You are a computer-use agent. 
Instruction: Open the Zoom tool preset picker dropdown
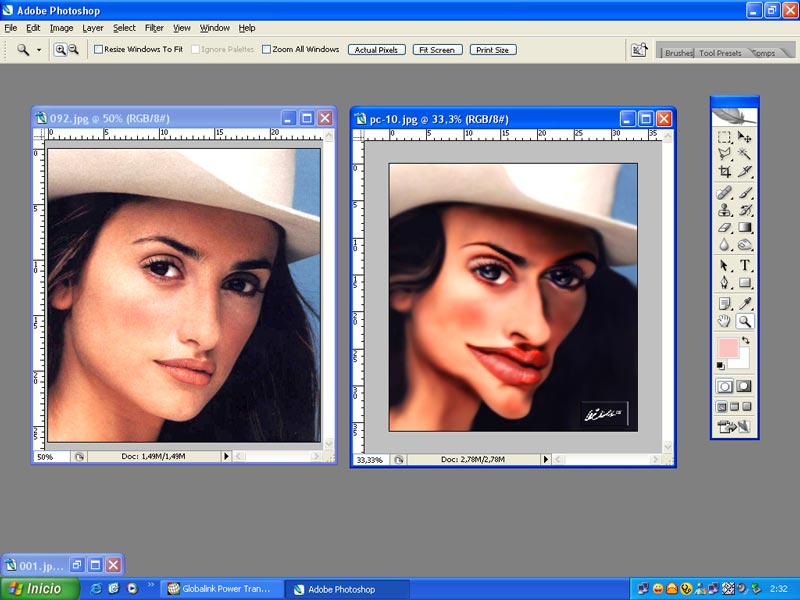point(39,49)
